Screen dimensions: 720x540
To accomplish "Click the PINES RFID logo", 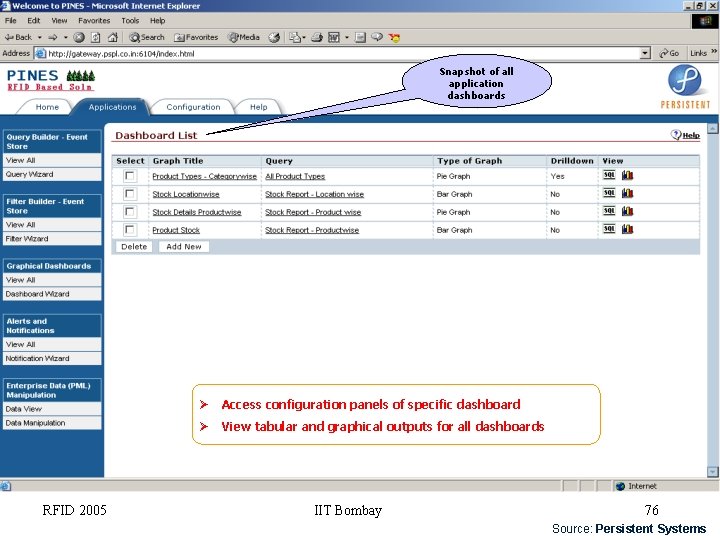I will [51, 80].
